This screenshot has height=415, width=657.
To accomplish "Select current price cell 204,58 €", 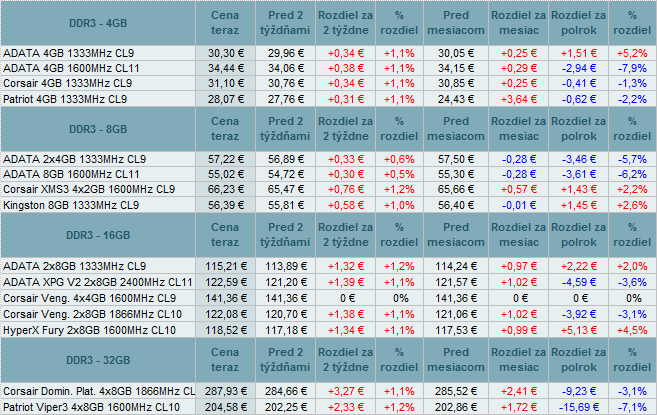I will click(x=225, y=407).
